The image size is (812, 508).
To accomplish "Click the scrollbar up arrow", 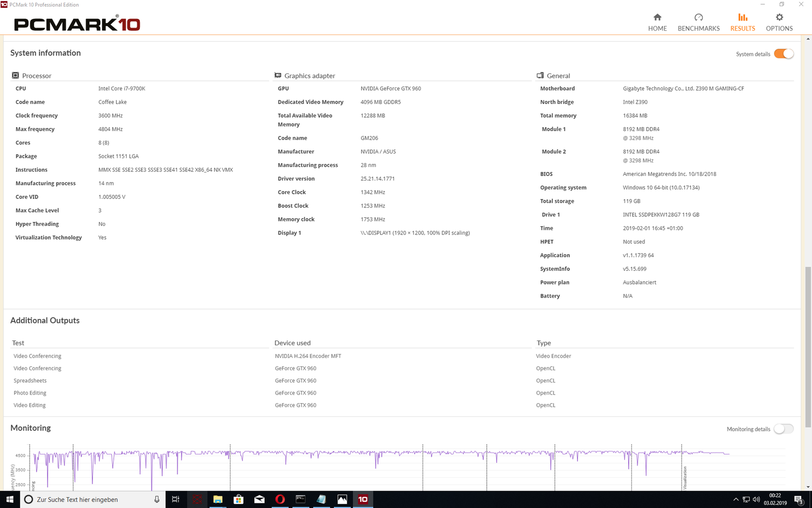I will [808, 39].
